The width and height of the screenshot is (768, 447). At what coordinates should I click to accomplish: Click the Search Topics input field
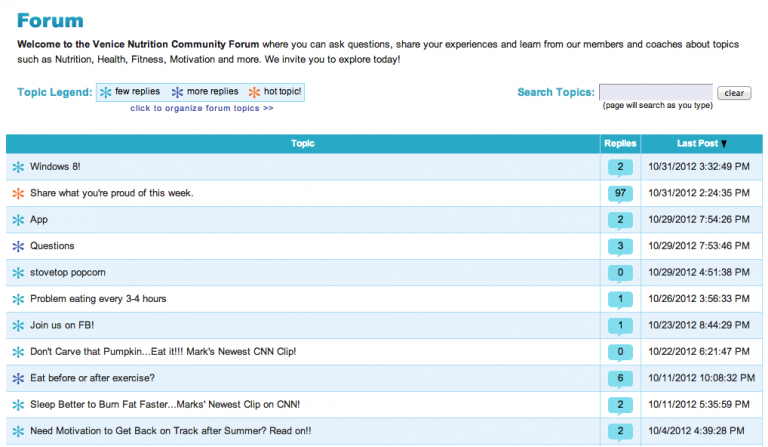point(655,92)
